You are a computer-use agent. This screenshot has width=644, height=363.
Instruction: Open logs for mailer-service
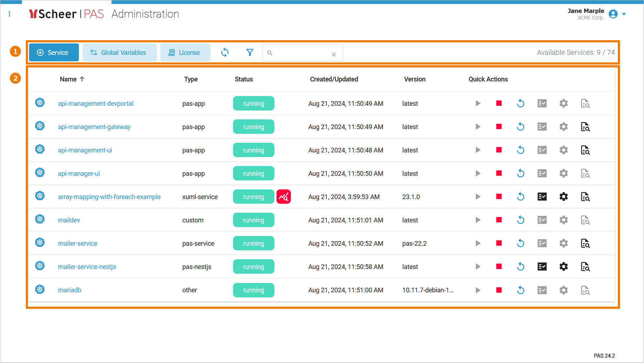tap(585, 244)
